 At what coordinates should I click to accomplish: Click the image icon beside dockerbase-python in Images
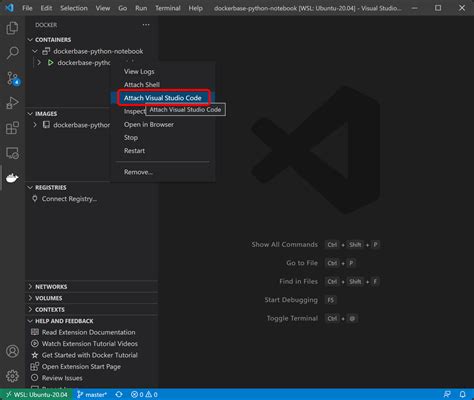click(46, 125)
